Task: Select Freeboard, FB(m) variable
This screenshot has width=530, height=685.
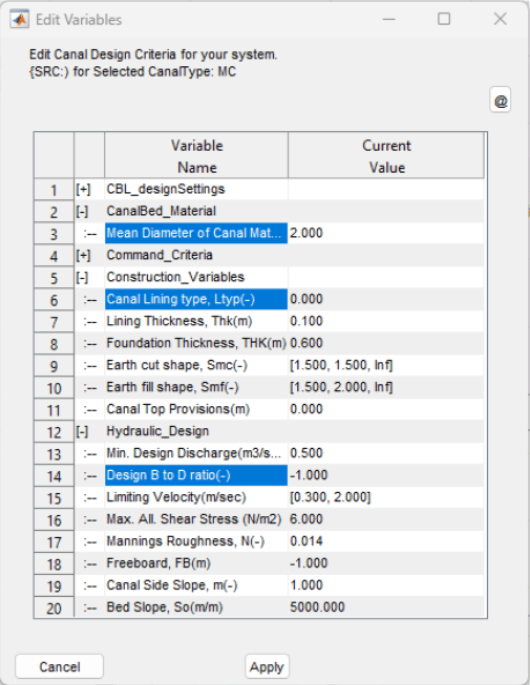Action: coord(196,564)
